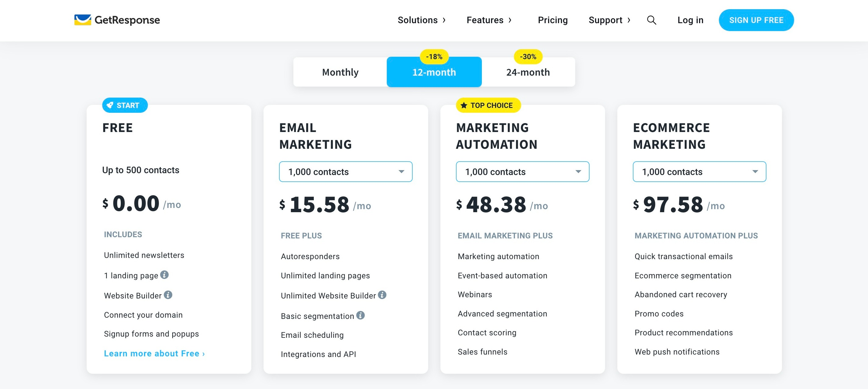Click the TOP CHOICE star badge

coord(488,105)
